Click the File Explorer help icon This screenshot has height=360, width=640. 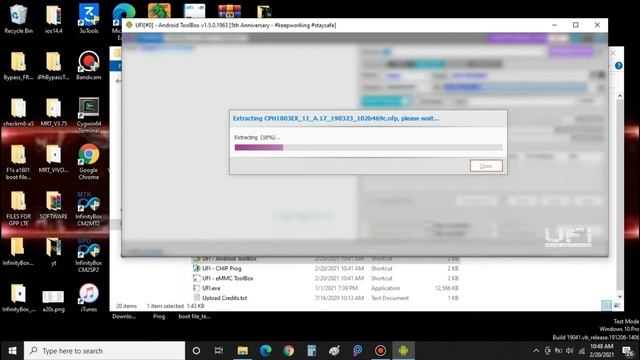pyautogui.click(x=619, y=66)
